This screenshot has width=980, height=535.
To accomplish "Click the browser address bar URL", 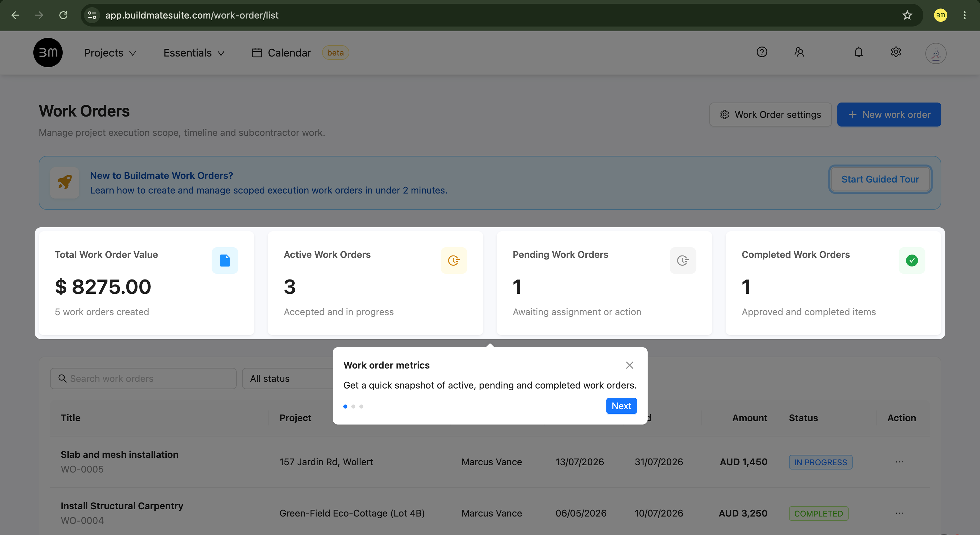I will point(192,15).
